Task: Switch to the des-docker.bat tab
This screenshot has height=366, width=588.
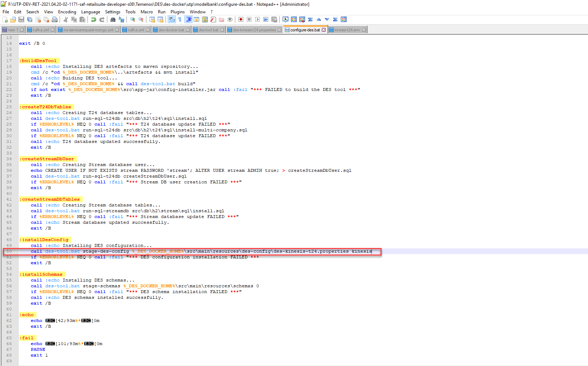Action: pos(171,30)
